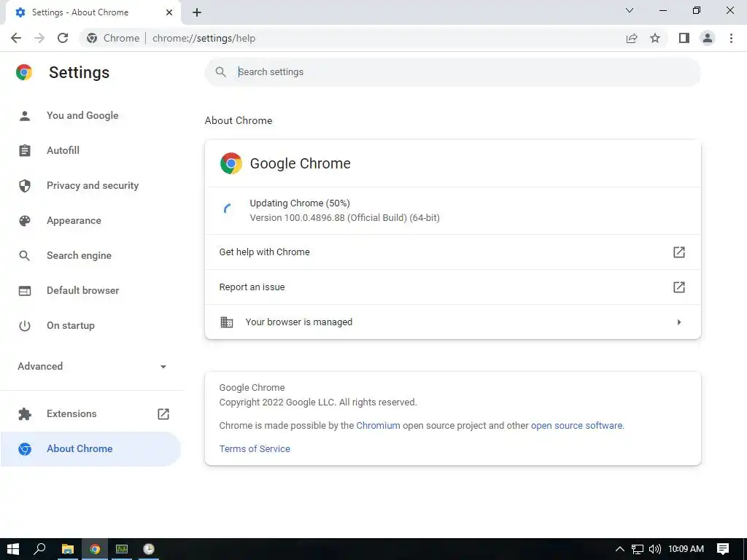Open Privacy and security settings
This screenshot has width=747, height=560.
pos(91,186)
